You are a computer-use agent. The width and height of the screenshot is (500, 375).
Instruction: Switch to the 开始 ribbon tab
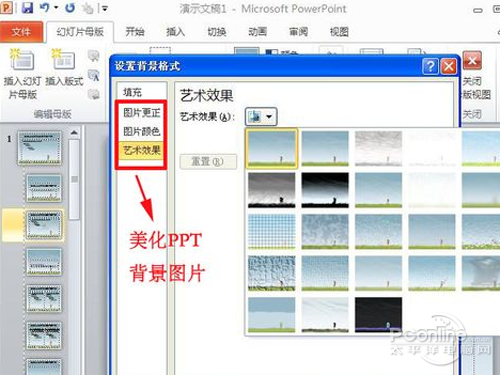[135, 32]
